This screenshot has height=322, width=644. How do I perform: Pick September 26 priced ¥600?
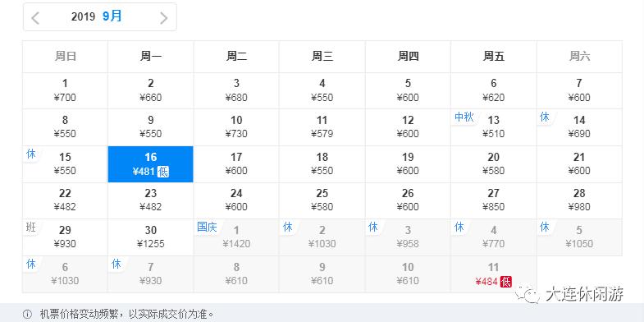[x=408, y=200]
